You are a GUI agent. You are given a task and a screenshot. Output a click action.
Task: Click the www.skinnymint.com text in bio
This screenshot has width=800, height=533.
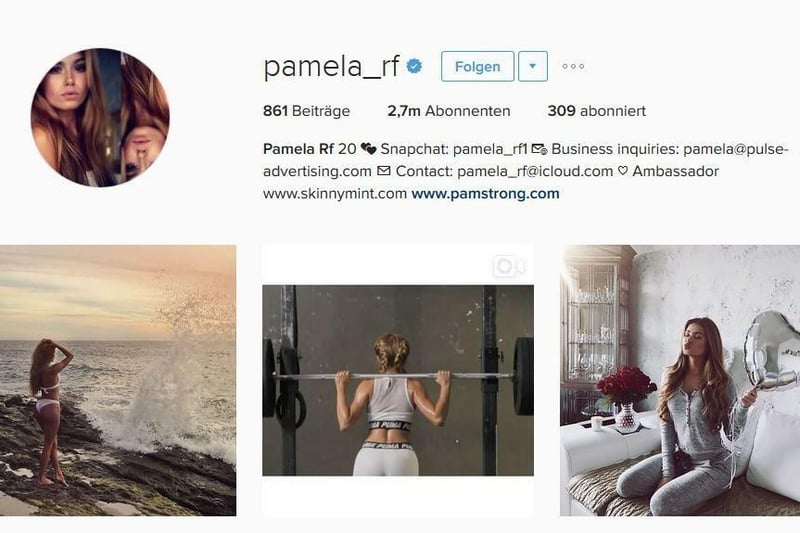[x=335, y=194]
